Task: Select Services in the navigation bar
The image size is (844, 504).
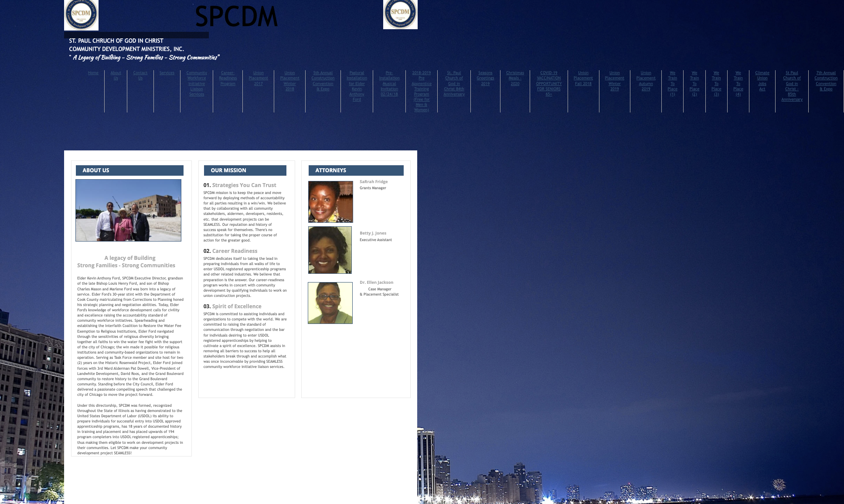Action: pyautogui.click(x=167, y=73)
